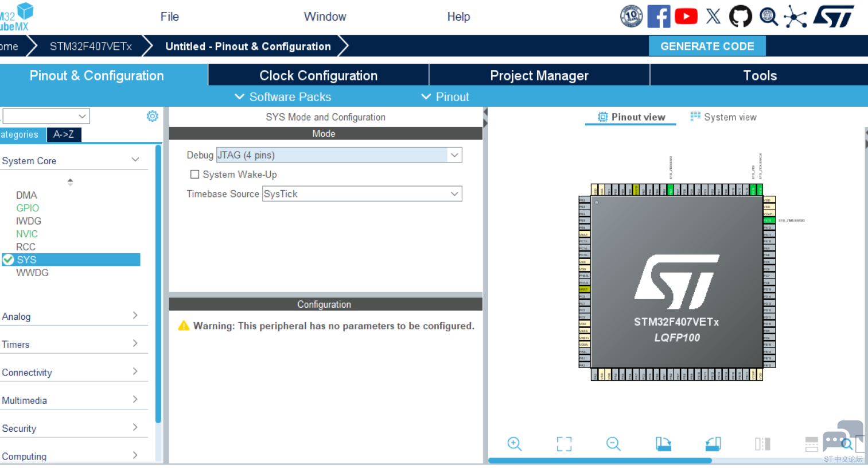Open the YouTube link icon
Image resolution: width=868 pixels, height=468 pixels.
point(686,16)
